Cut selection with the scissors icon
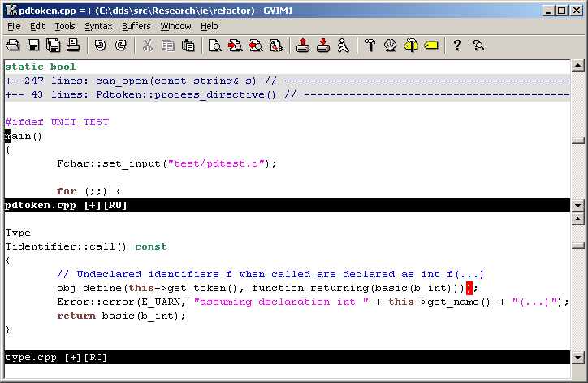This screenshot has height=383, width=588. (147, 46)
